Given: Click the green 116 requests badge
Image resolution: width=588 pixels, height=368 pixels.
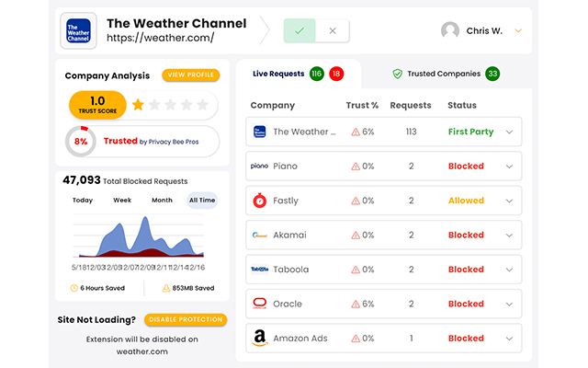Looking at the screenshot, I should click(317, 74).
